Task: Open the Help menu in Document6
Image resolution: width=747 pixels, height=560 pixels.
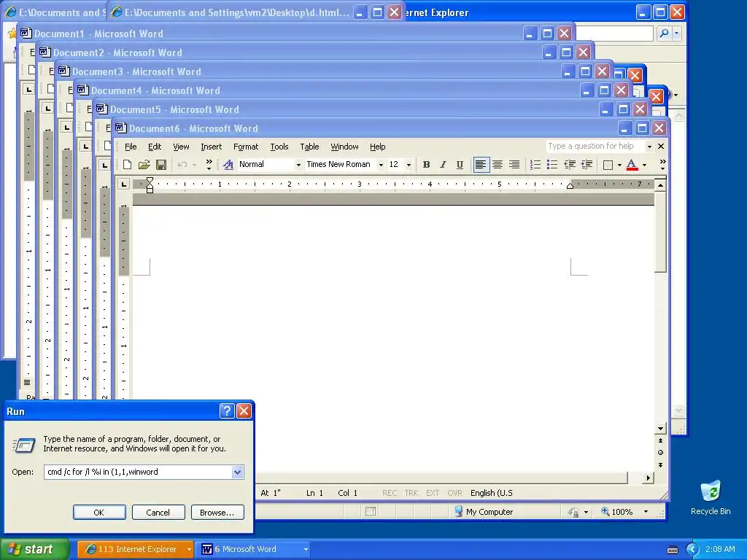Action: pyautogui.click(x=377, y=147)
